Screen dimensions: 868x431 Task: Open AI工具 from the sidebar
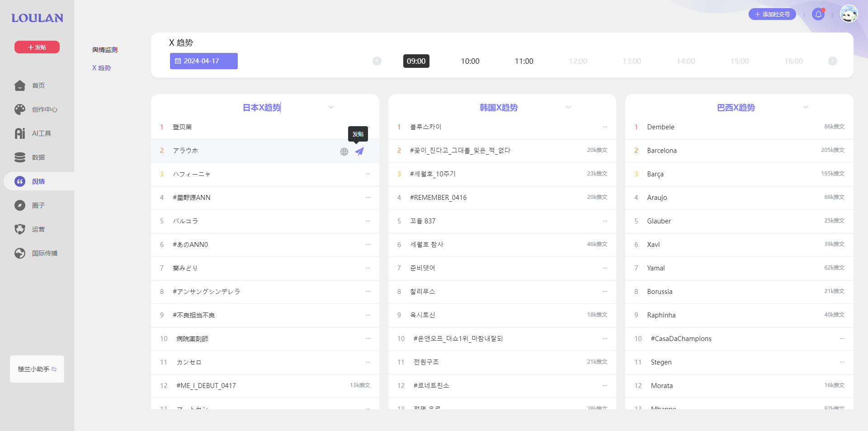41,133
